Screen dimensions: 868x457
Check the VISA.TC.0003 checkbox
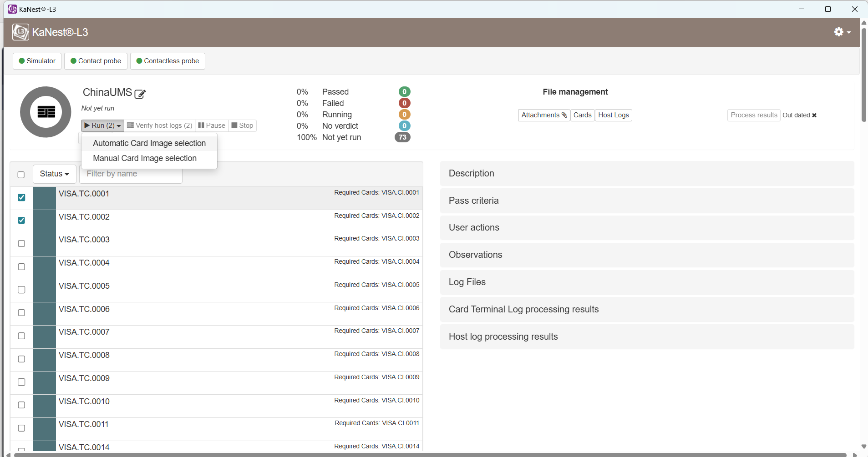[x=21, y=243]
